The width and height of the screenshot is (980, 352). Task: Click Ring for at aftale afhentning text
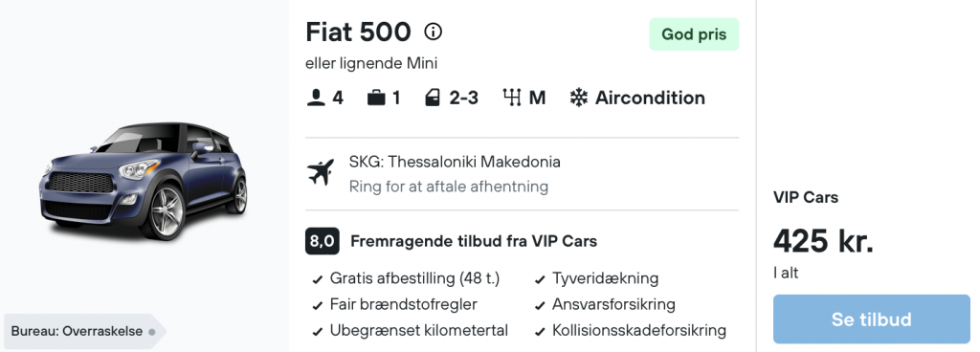coord(448,187)
